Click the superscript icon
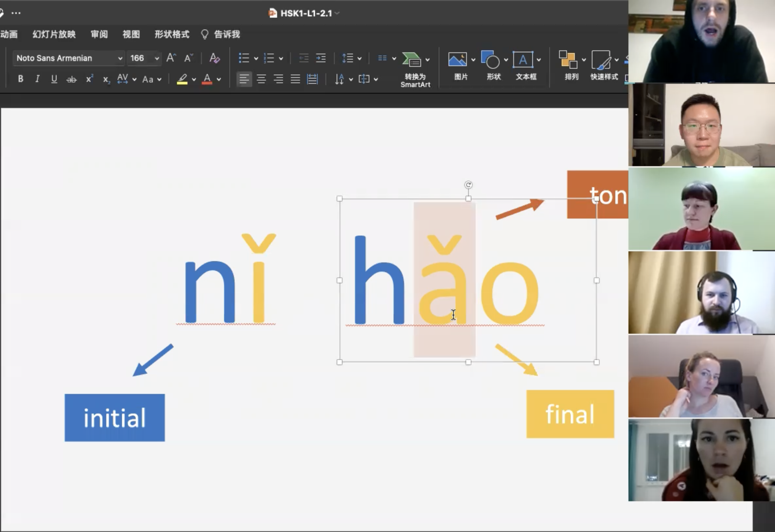Image resolution: width=775 pixels, height=532 pixels. pos(89,79)
